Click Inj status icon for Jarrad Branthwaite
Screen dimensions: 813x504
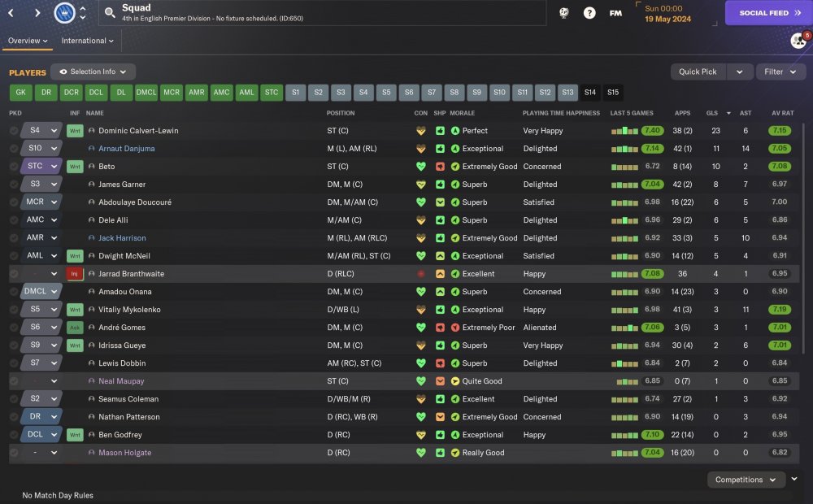[x=75, y=274]
